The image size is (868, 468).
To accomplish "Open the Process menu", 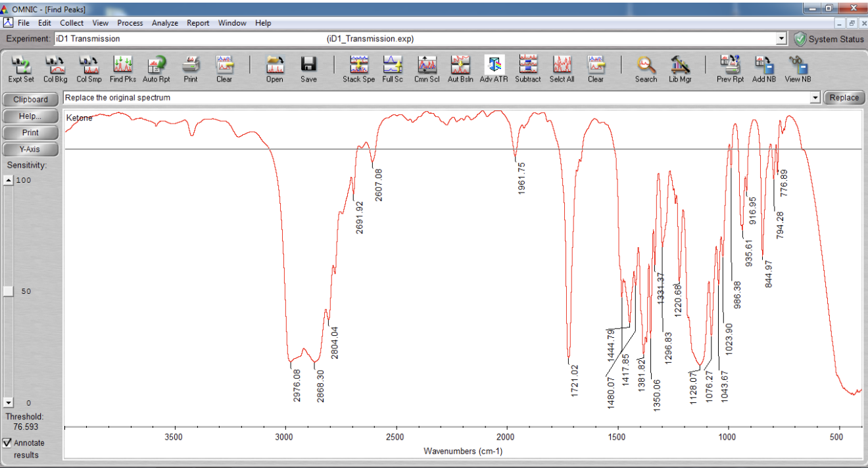I will pos(130,22).
